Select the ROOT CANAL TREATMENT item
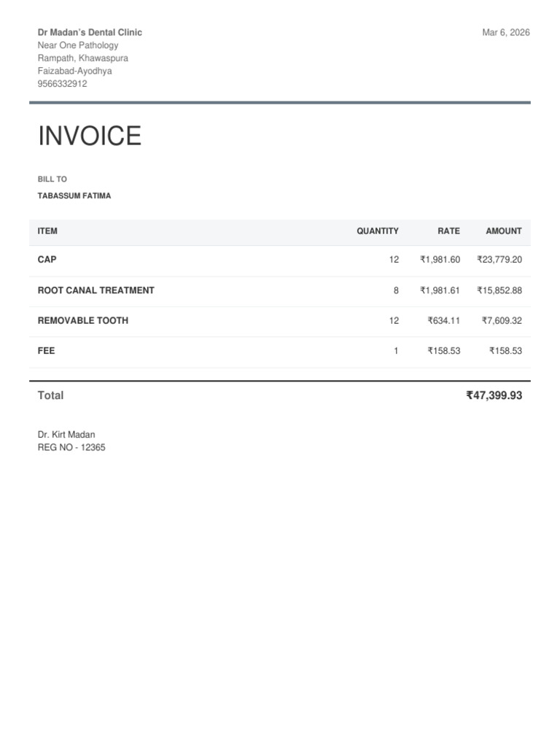 [x=96, y=290]
